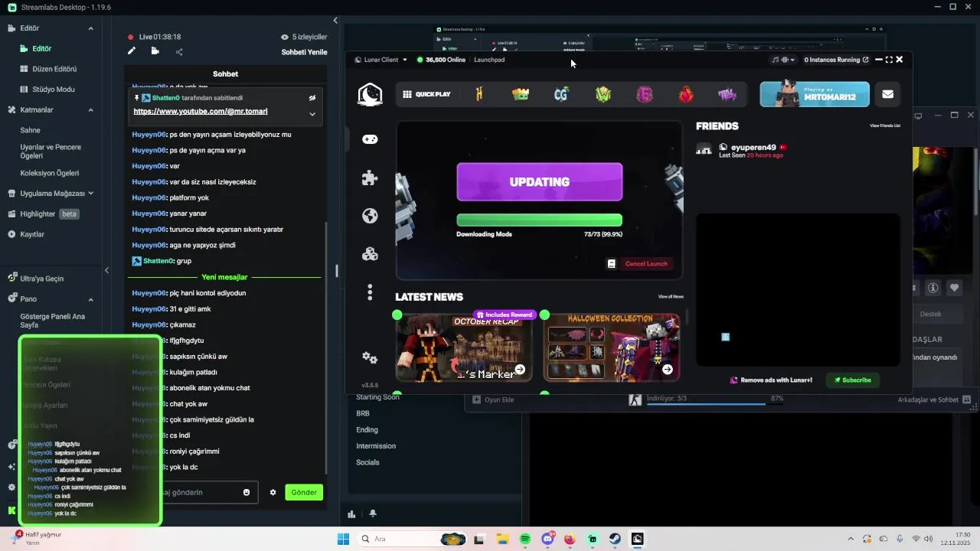980x551 pixels.
Task: Select the Launchpad tab in Lunar Client
Action: click(x=489, y=60)
